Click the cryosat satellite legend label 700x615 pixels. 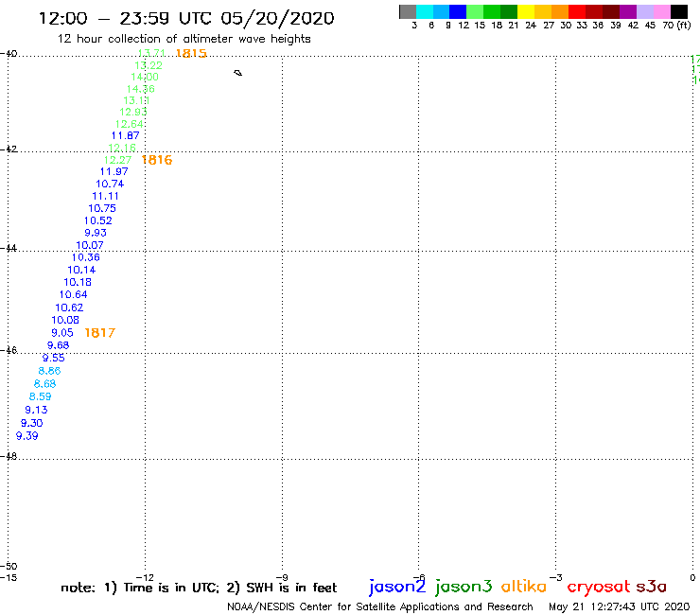(x=599, y=587)
